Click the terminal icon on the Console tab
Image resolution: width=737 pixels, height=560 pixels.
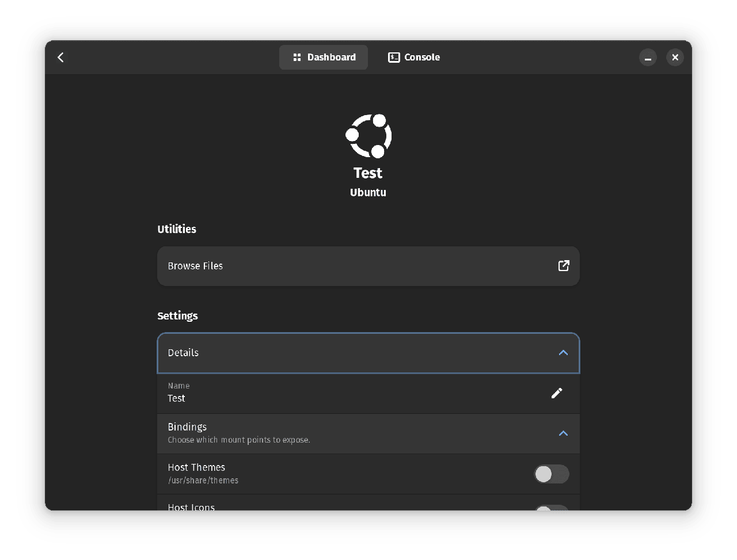coord(394,58)
